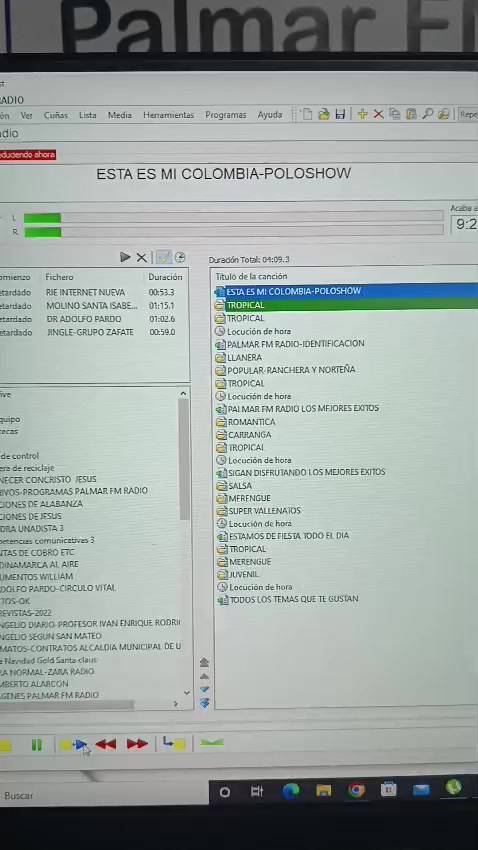Click the Copy icon in the toolbar
478x850 pixels.
[395, 114]
